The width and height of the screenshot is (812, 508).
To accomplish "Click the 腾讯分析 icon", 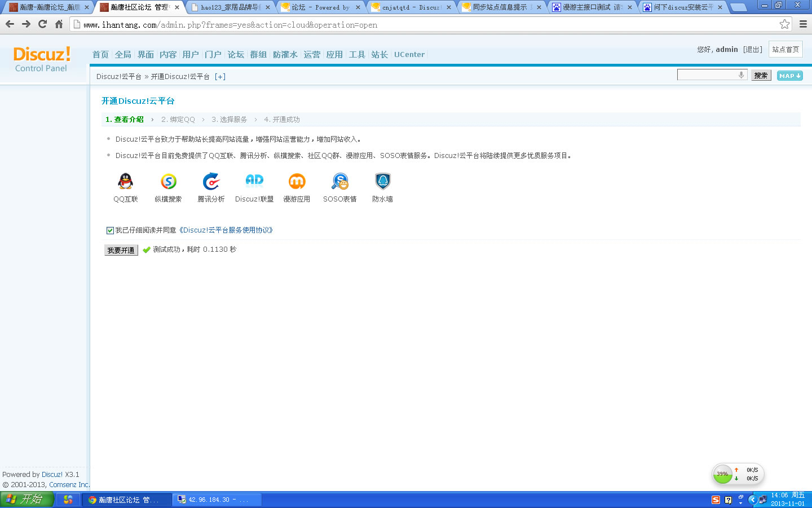I will click(x=211, y=181).
